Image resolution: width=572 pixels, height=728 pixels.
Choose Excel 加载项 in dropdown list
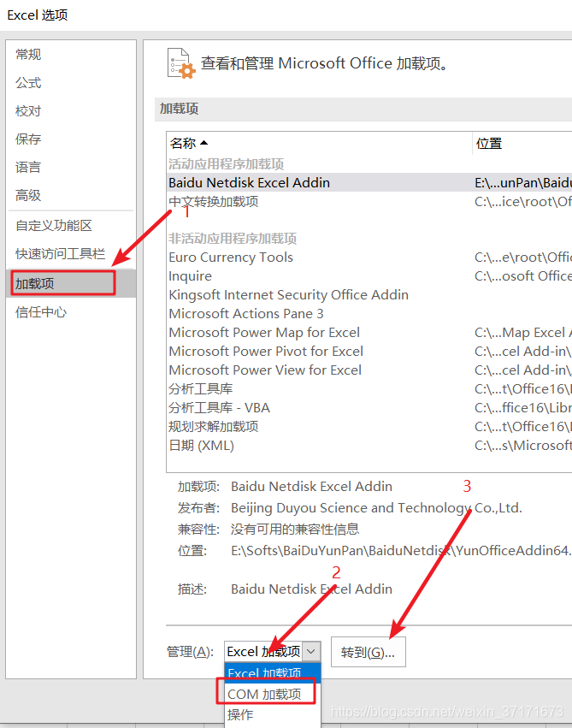point(273,672)
